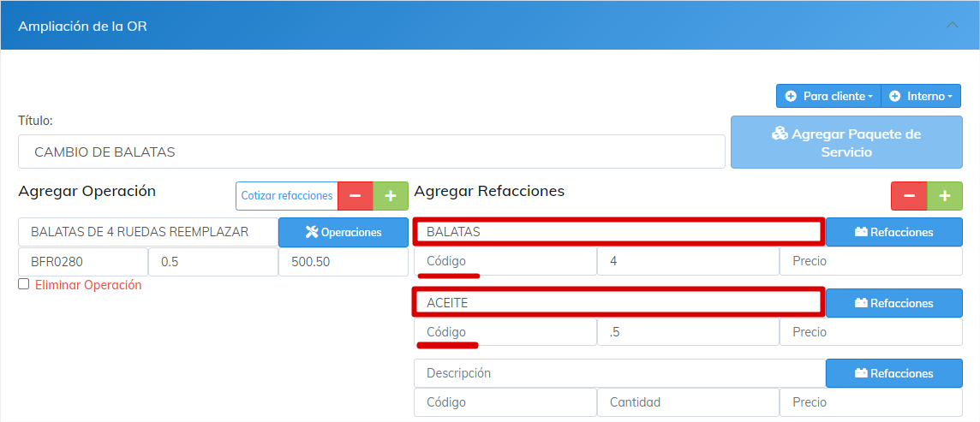Remove operation with red minus button

(355, 196)
